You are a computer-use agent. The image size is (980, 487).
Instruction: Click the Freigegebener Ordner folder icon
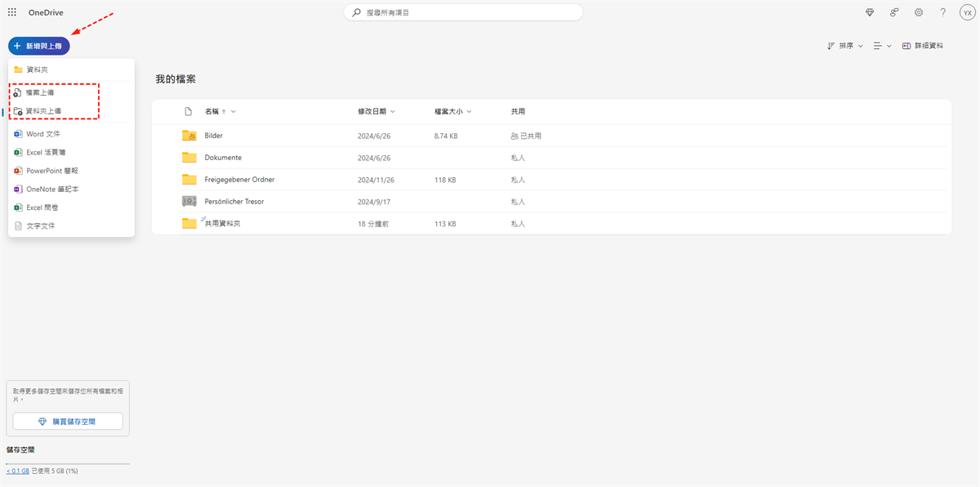click(189, 180)
